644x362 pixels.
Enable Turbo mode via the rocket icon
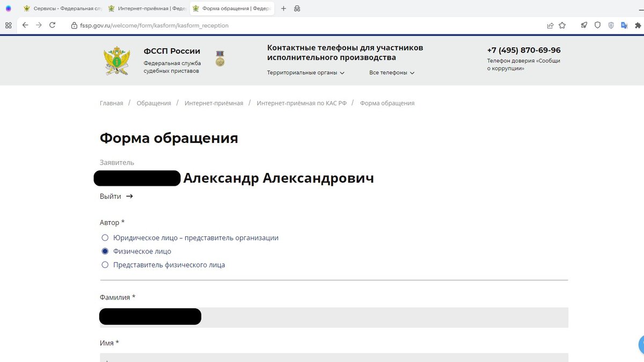pyautogui.click(x=583, y=25)
